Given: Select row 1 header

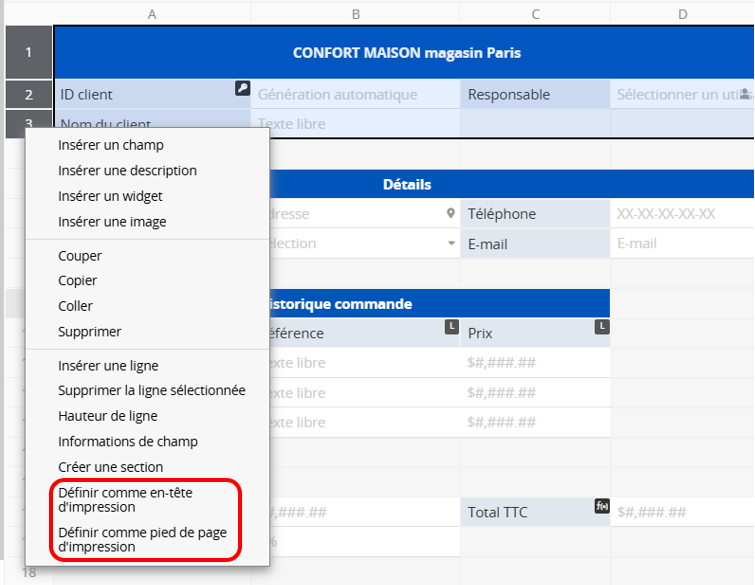Looking at the screenshot, I should 29,52.
